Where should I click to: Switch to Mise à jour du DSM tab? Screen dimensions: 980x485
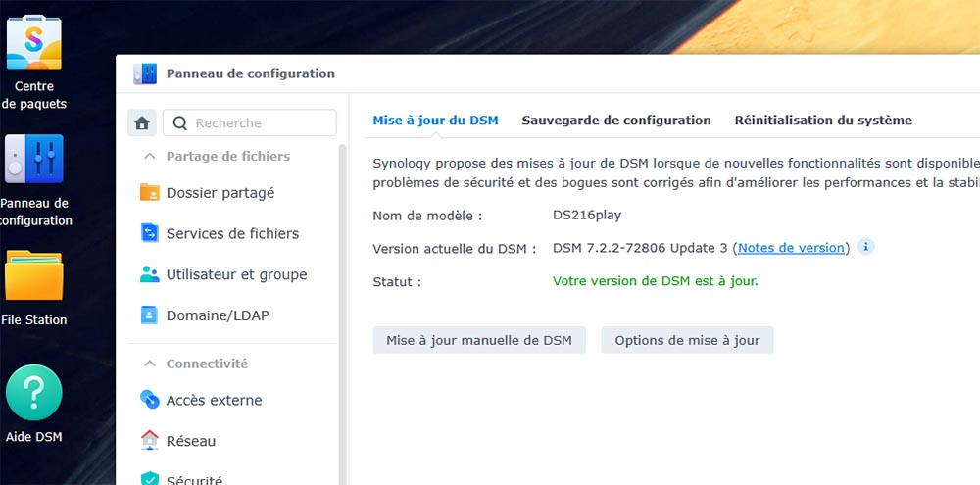coord(436,120)
